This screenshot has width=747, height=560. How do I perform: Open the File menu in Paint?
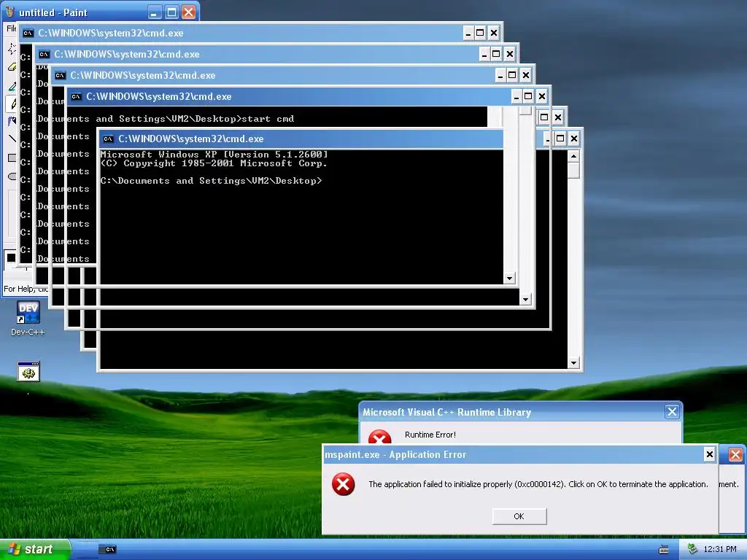(11, 28)
